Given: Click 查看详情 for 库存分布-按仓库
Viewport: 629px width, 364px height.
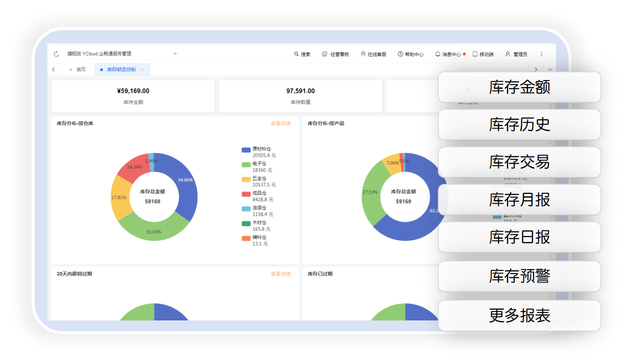Looking at the screenshot, I should (281, 123).
